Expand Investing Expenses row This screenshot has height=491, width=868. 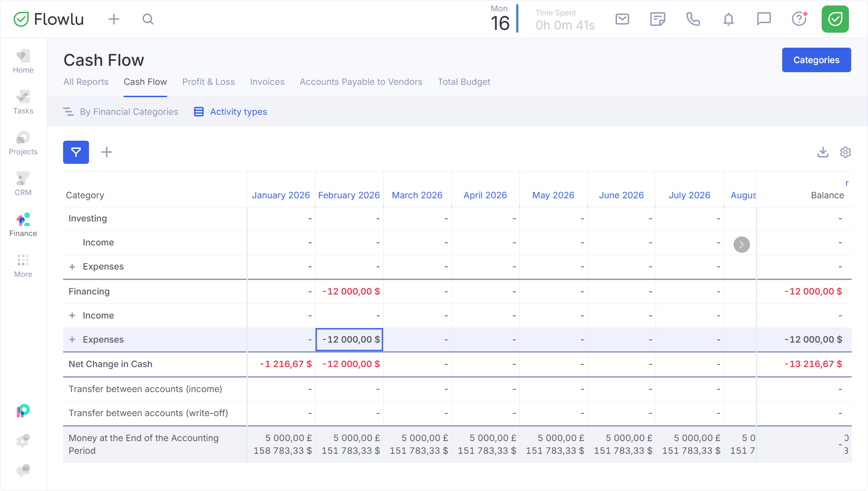pos(72,267)
